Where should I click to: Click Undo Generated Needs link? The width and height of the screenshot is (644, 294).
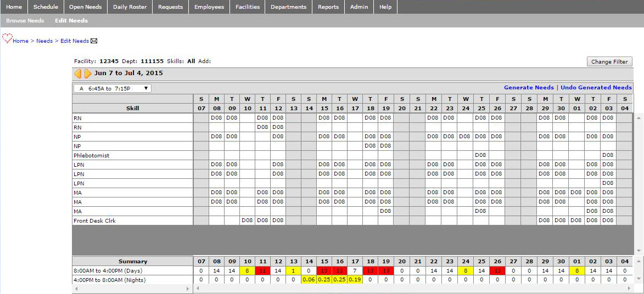pyautogui.click(x=596, y=88)
